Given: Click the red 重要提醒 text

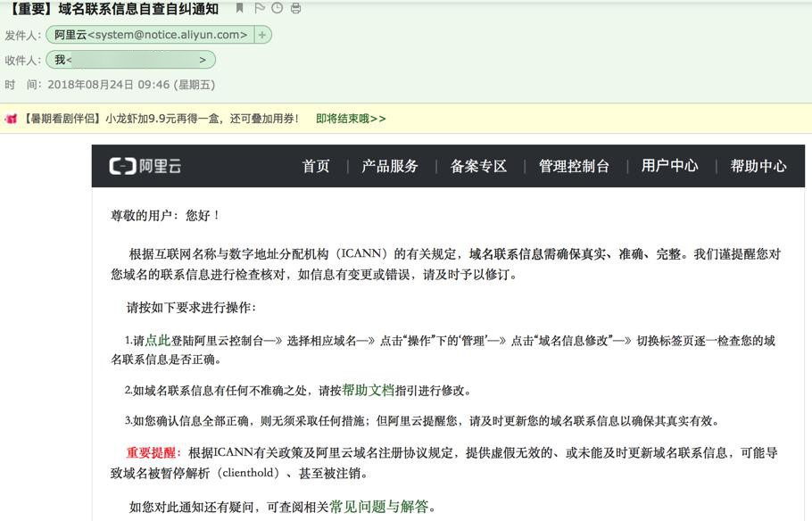Looking at the screenshot, I should point(151,452).
